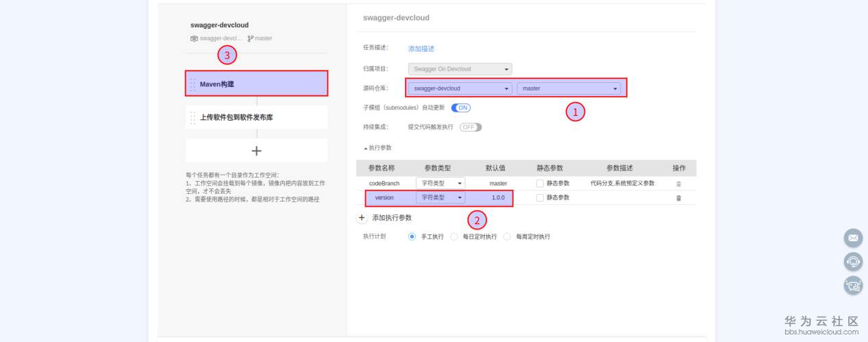Grab the Maven构建 step drag handle

click(x=193, y=84)
